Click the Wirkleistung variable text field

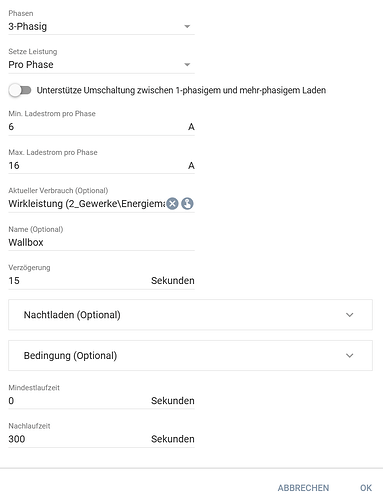[x=87, y=203]
